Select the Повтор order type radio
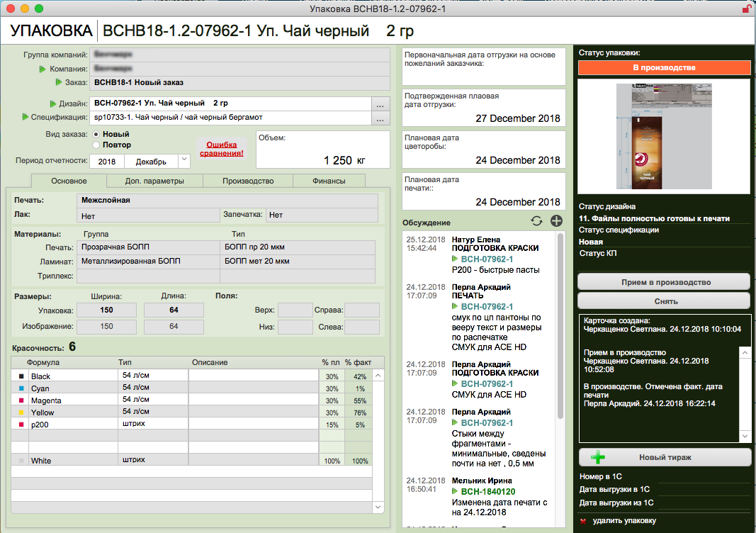756x533 pixels. tap(96, 145)
